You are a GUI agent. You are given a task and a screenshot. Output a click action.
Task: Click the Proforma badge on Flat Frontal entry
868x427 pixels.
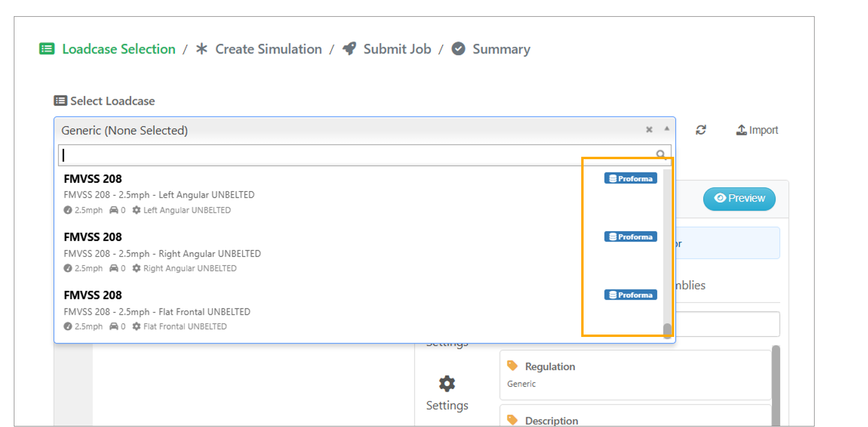coord(630,295)
